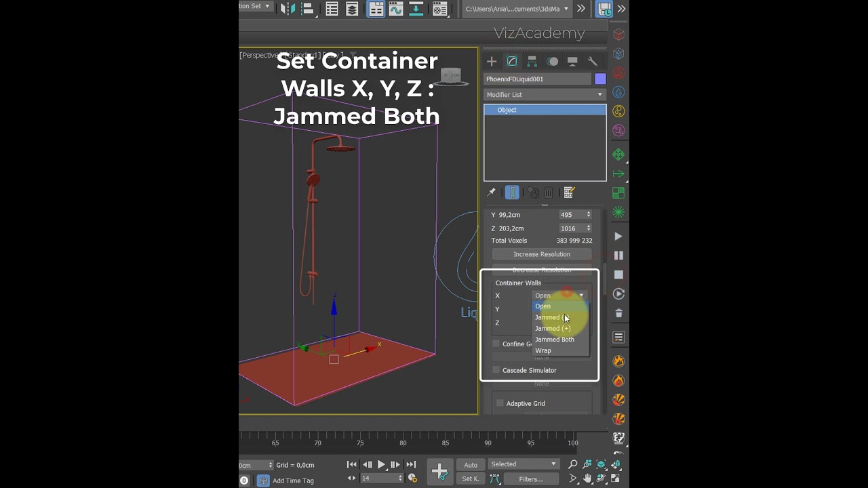Choose Jammed (-) option in dropdown list
The height and width of the screenshot is (488, 868).
pos(560,317)
